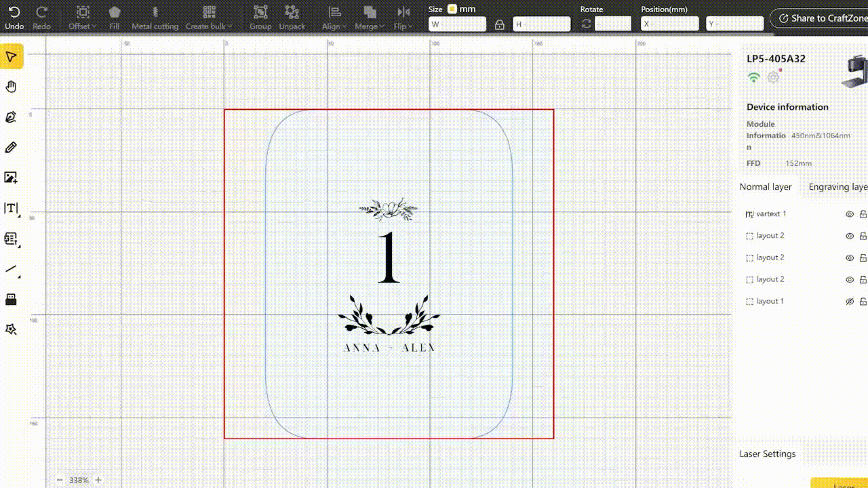This screenshot has width=868, height=488.
Task: Zoom out with the minus button
Action: [60, 480]
